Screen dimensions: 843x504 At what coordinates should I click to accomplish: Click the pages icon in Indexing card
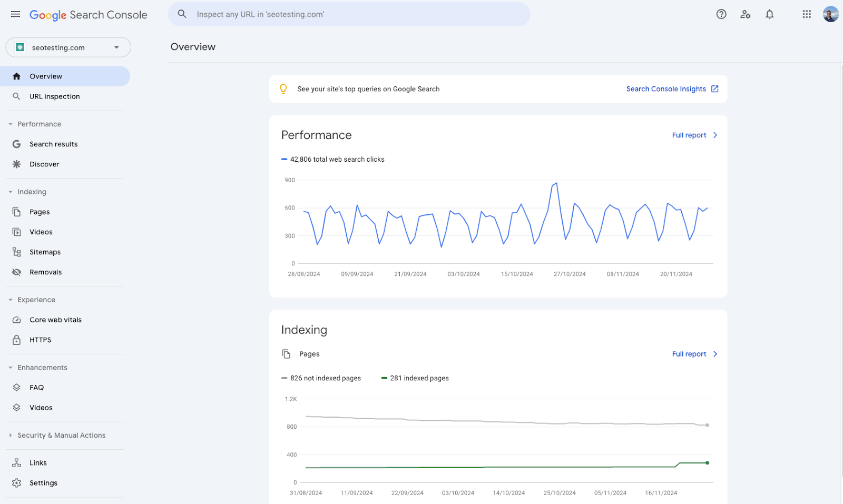[286, 354]
